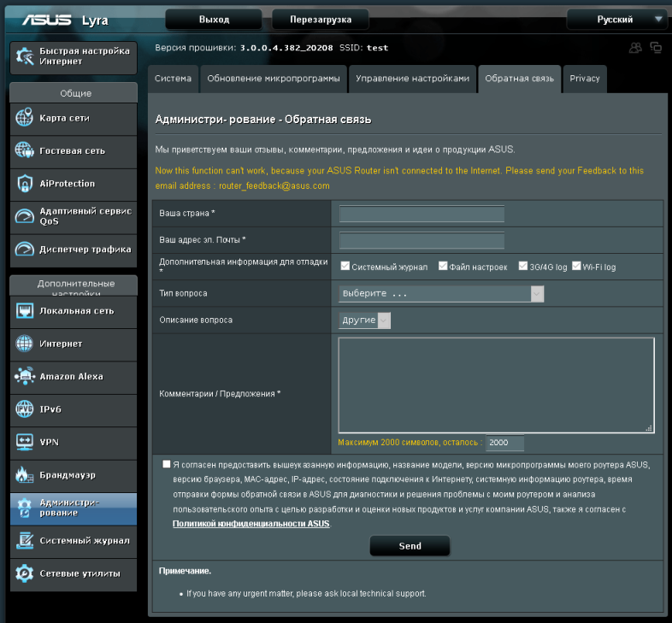Screen dimensions: 672x623
Task: Click the IPv6 icon
Action: click(25, 408)
